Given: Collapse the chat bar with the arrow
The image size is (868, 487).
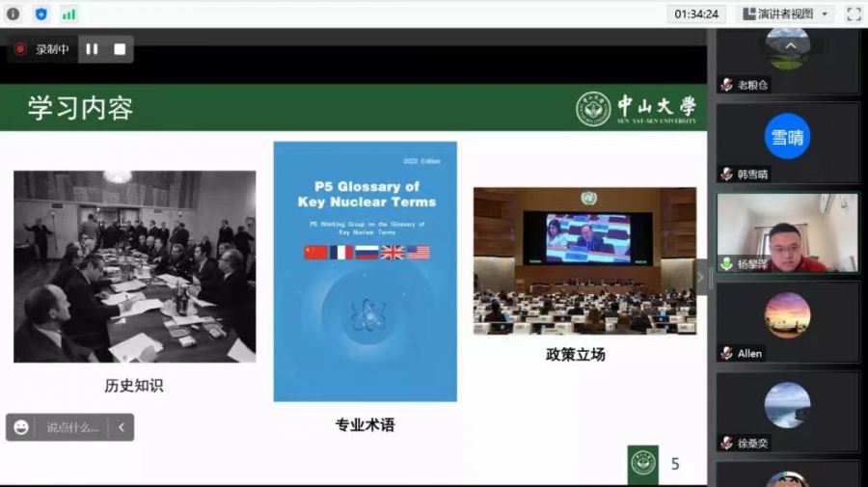Looking at the screenshot, I should pyautogui.click(x=122, y=427).
